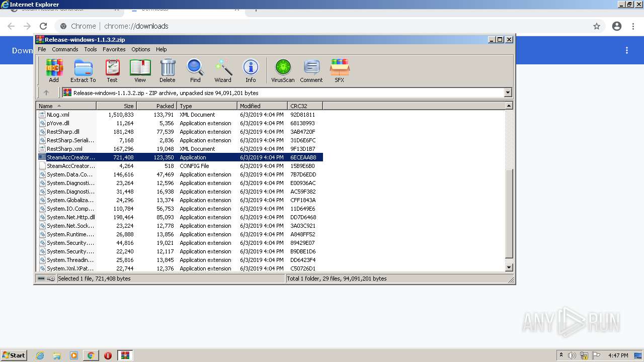This screenshot has width=644, height=362.
Task: Click the SFX toolbar icon
Action: point(340,71)
